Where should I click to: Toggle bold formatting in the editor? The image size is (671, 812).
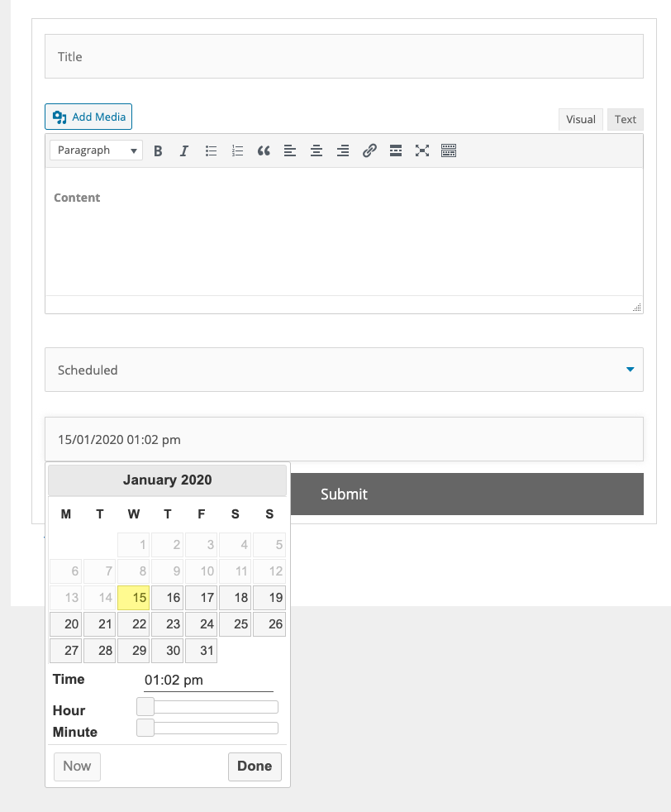point(158,150)
